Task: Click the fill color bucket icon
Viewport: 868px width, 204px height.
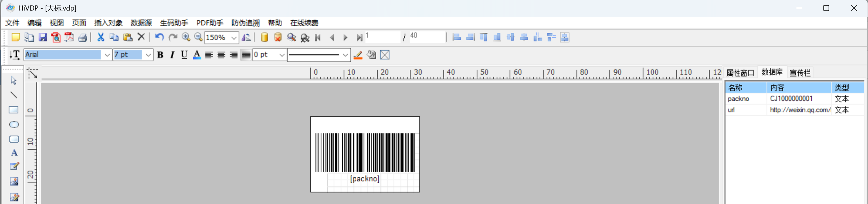Action: click(x=371, y=55)
